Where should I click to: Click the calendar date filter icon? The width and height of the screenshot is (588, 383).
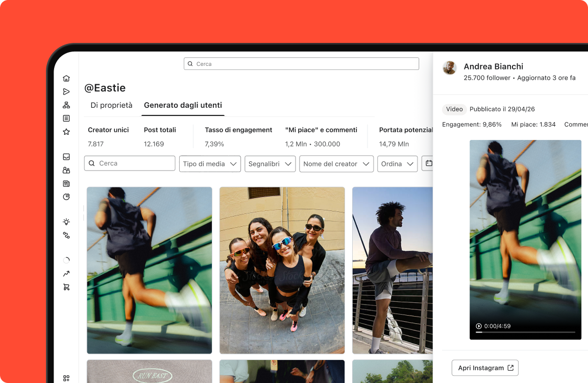(429, 163)
